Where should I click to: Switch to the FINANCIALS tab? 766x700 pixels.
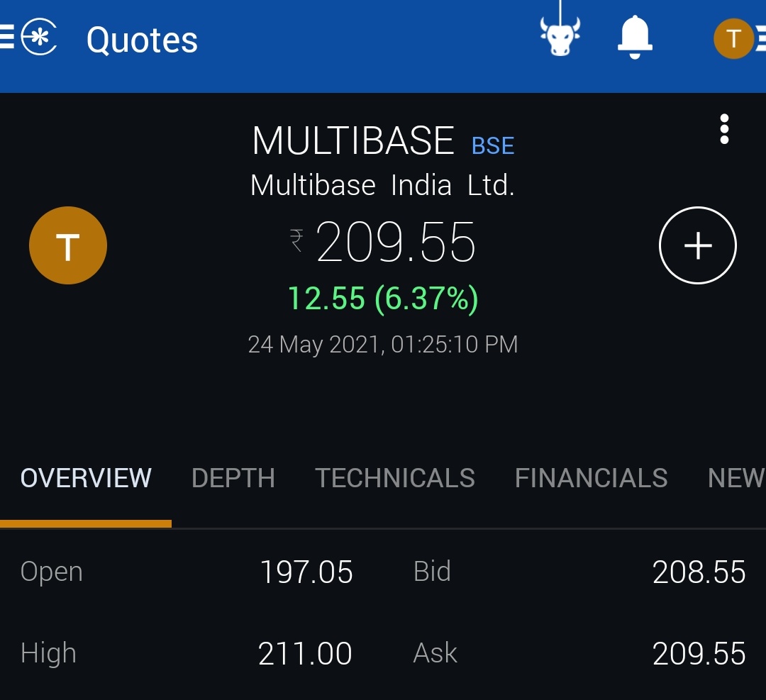pyautogui.click(x=591, y=478)
